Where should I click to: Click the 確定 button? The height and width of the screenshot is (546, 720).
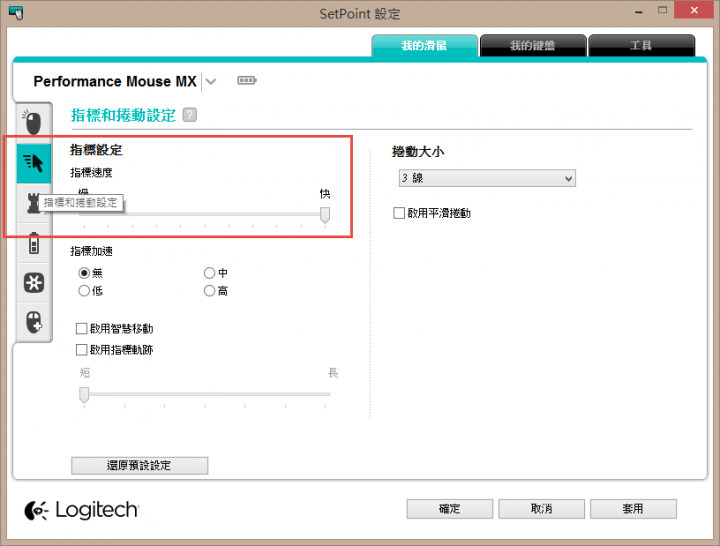pos(450,509)
